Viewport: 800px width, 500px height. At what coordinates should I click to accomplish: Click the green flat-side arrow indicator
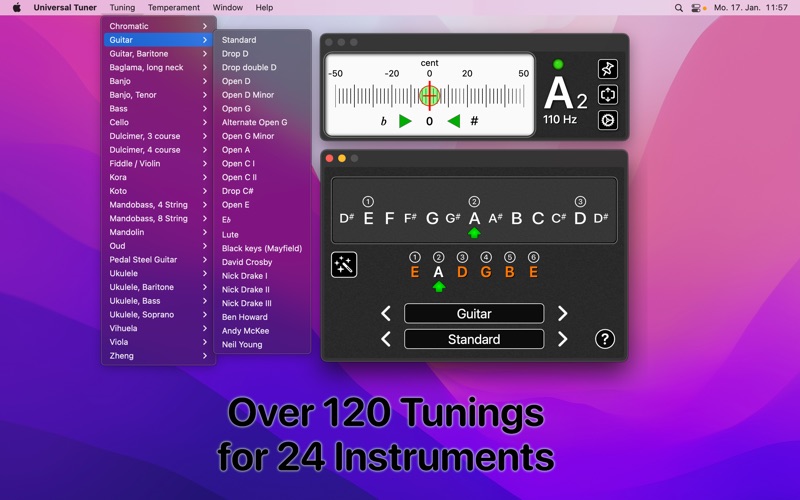(405, 121)
